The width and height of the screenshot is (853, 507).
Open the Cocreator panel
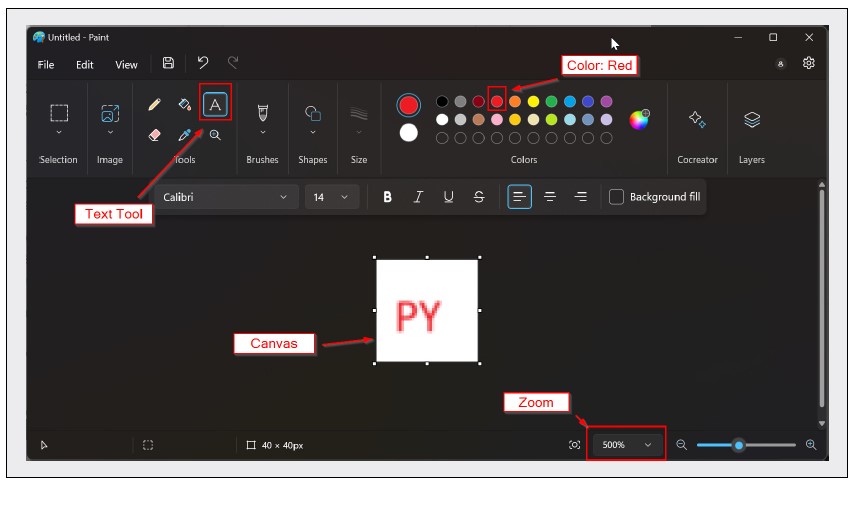pyautogui.click(x=697, y=120)
